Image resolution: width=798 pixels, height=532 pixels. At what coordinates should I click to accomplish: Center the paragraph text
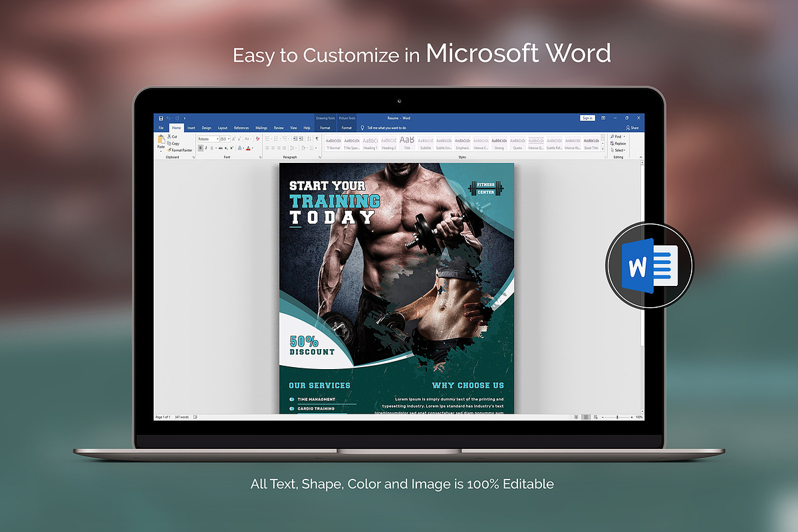click(x=273, y=148)
